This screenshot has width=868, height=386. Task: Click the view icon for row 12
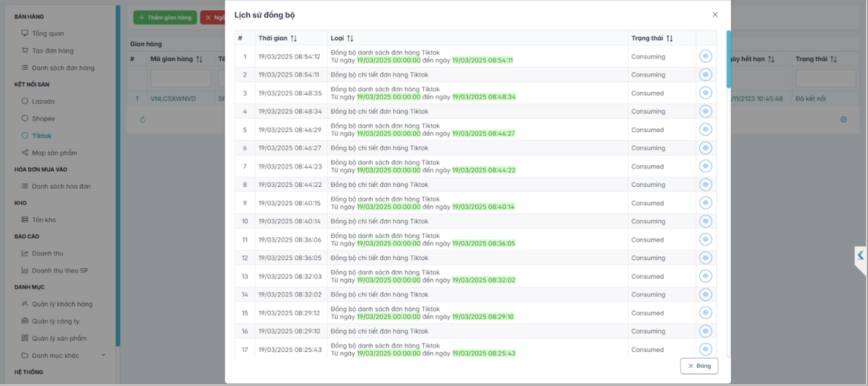click(x=705, y=258)
